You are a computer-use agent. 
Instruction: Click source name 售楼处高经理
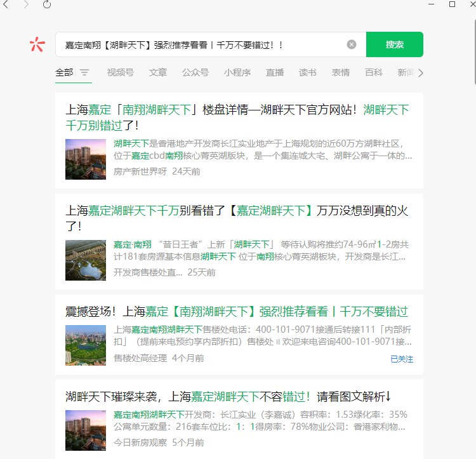(140, 358)
